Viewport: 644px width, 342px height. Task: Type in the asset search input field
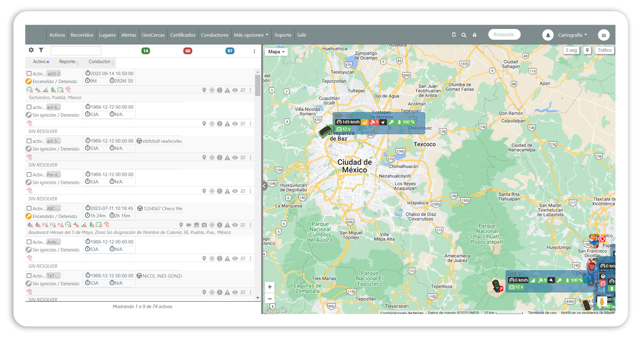coord(75,50)
